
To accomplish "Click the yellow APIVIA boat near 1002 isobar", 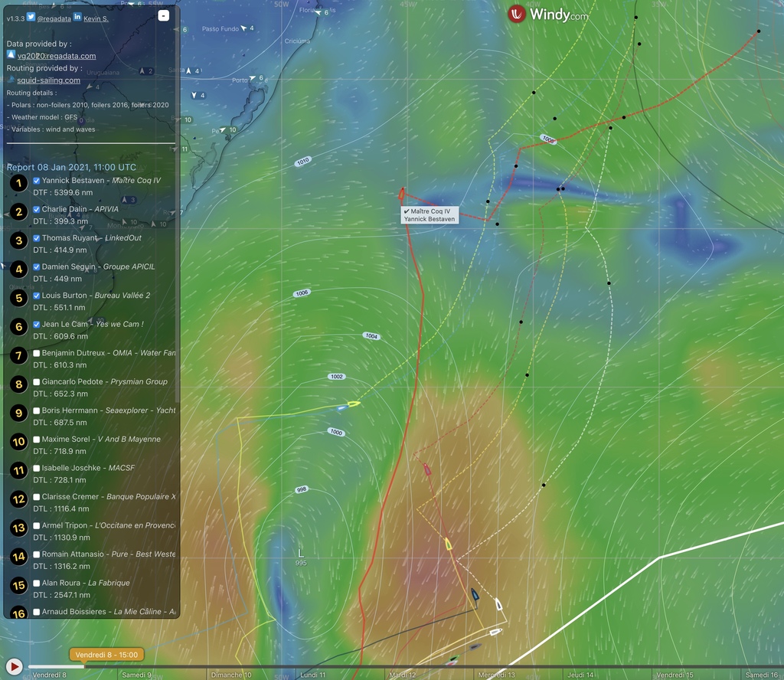I will pyautogui.click(x=354, y=404).
